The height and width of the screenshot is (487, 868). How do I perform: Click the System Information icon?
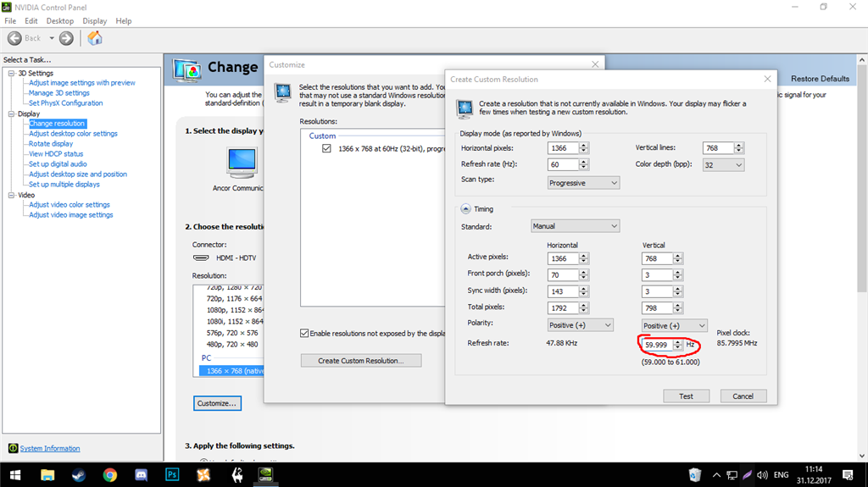coord(14,448)
